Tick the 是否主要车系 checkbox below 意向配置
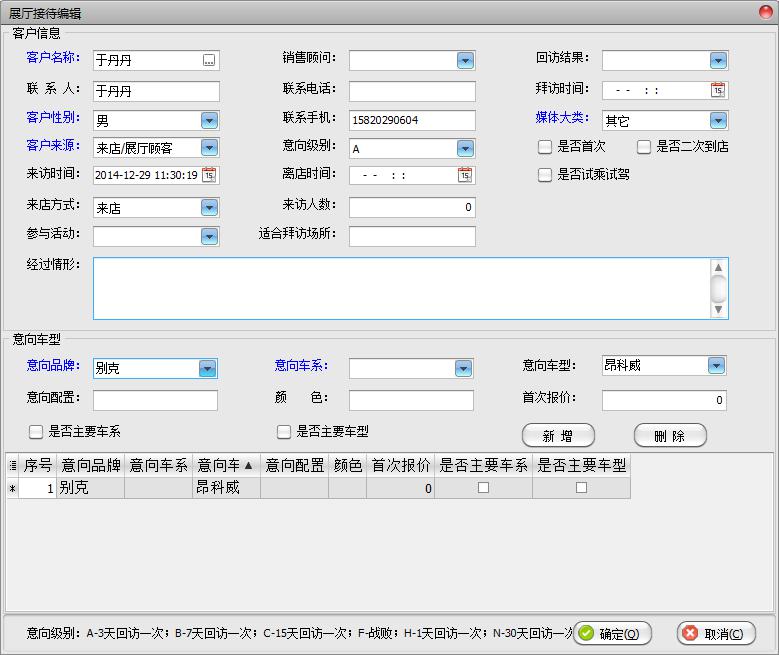Image resolution: width=779 pixels, height=655 pixels. point(36,432)
